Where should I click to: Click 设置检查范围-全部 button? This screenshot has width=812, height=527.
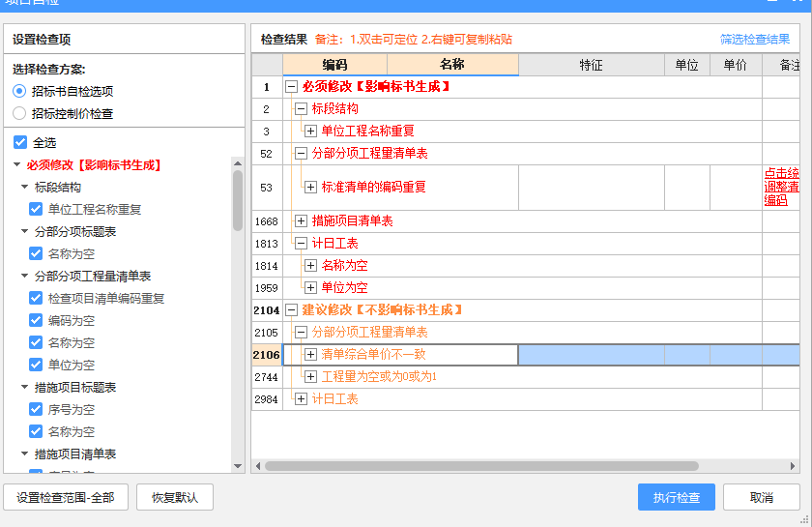pos(66,497)
